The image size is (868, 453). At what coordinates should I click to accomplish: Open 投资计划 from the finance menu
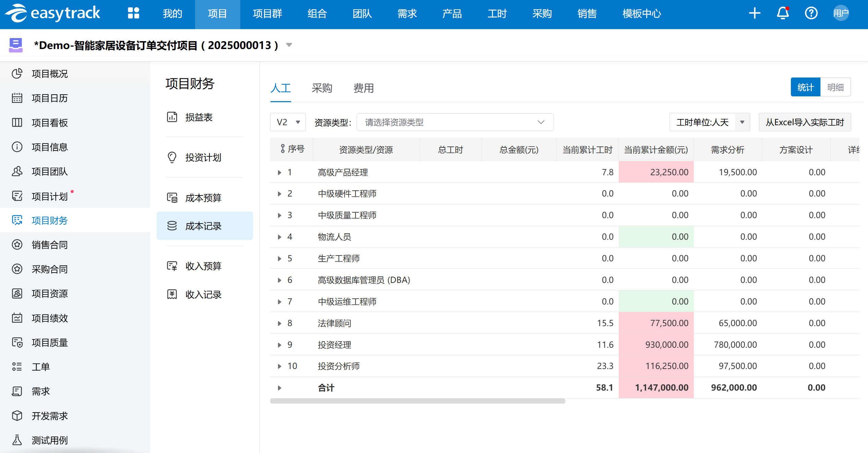(203, 157)
